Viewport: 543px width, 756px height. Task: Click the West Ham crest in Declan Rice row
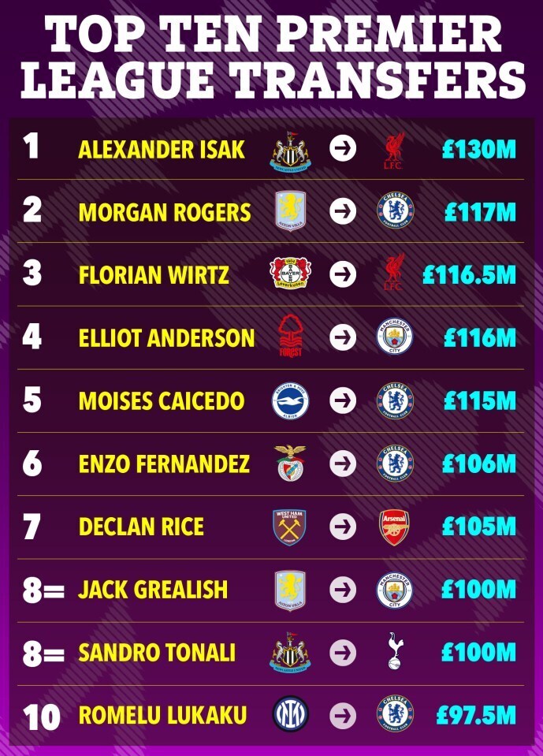click(x=289, y=527)
